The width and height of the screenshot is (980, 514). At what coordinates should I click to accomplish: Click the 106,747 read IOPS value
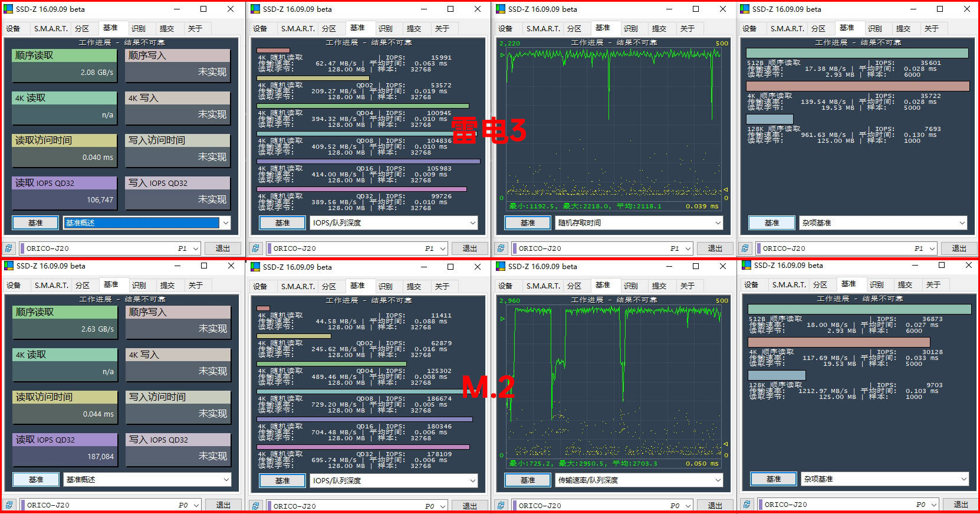[100, 200]
